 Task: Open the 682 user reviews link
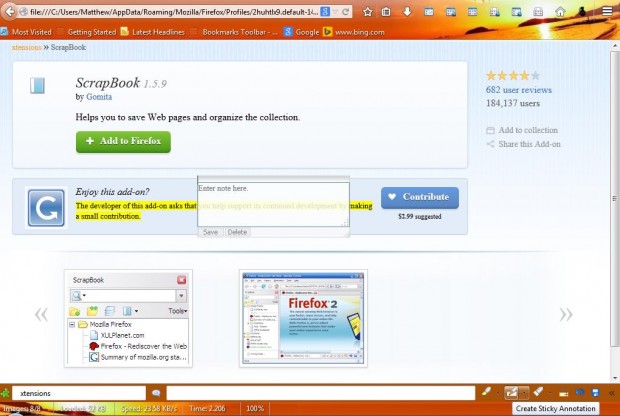pyautogui.click(x=518, y=90)
